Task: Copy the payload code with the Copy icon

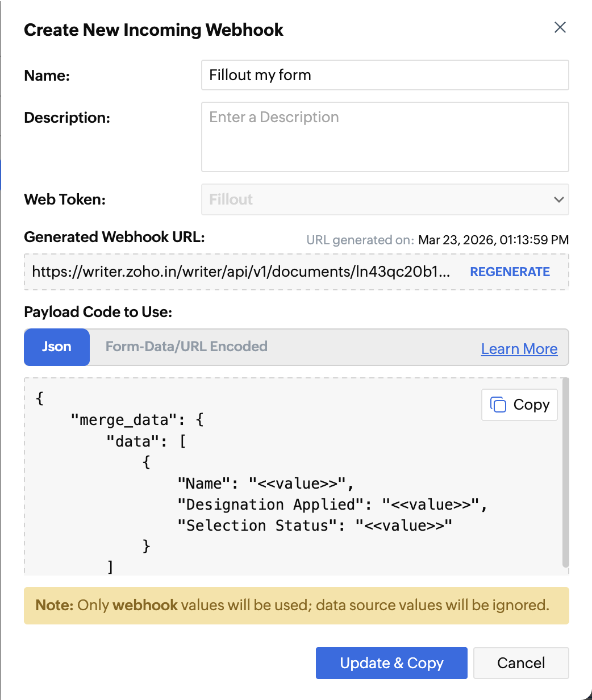Action: click(x=519, y=405)
